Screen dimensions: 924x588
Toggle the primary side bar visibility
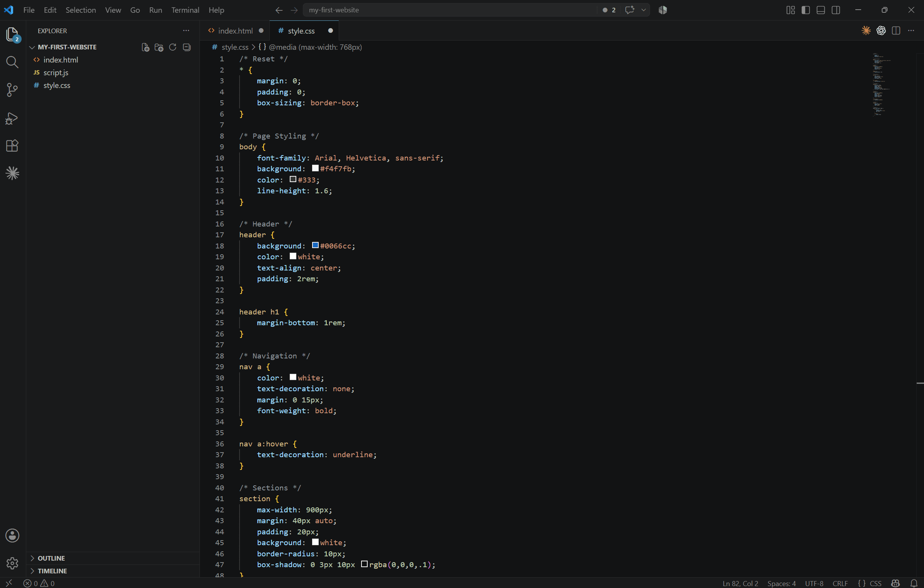(806, 10)
